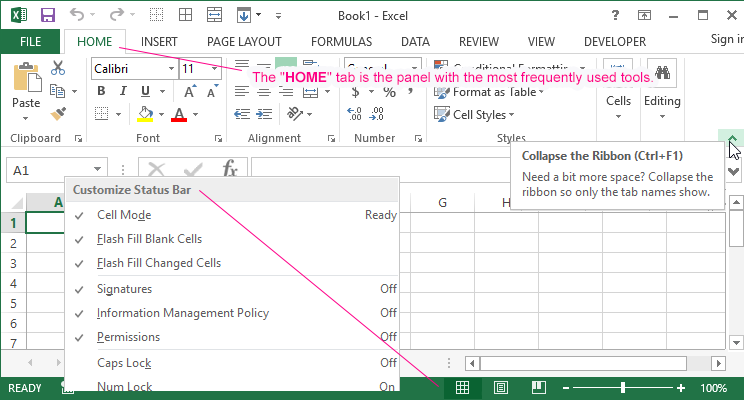Click the Redo arrow icon
This screenshot has height=400, width=744.
click(116, 15)
